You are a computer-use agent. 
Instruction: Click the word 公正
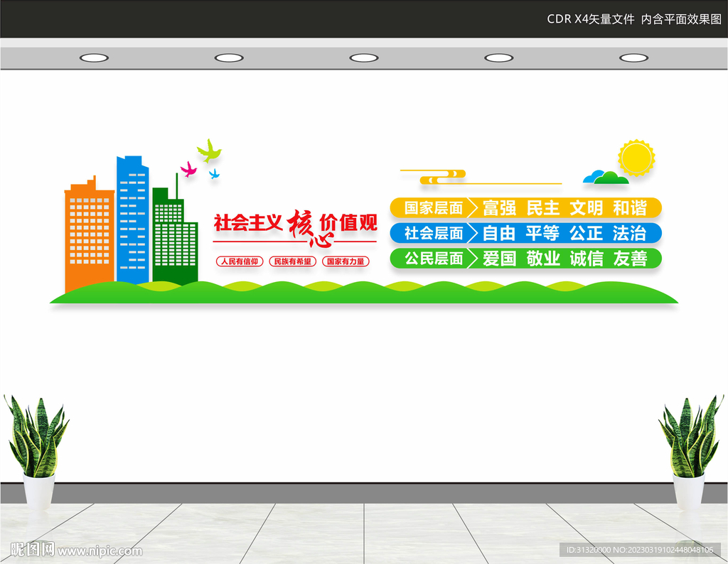(586, 233)
